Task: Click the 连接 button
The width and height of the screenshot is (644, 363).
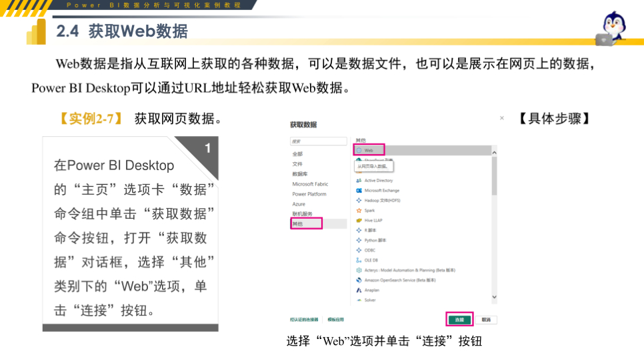Action: click(459, 320)
